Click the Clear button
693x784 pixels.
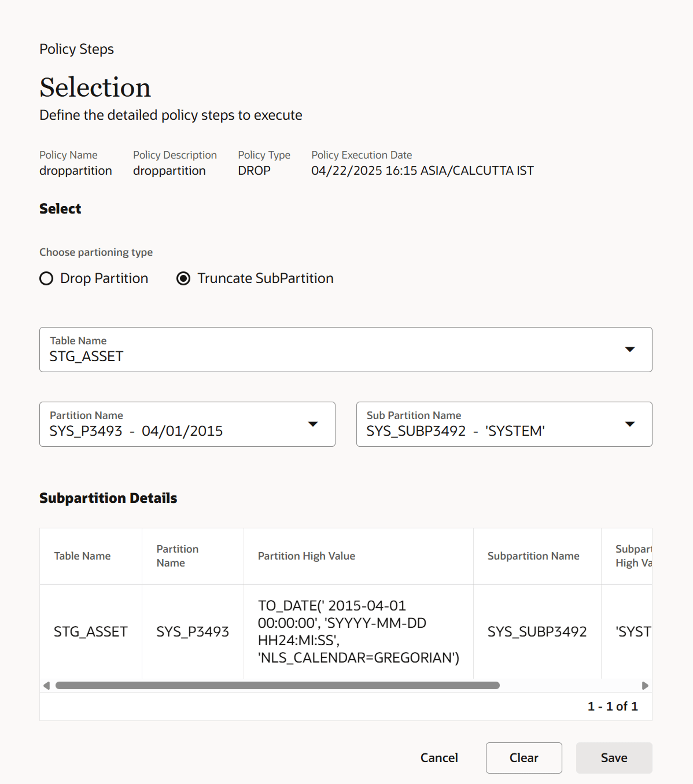pyautogui.click(x=524, y=757)
